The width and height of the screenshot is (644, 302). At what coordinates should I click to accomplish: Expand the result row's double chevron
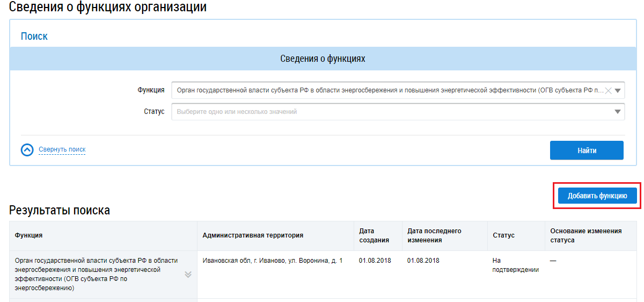click(188, 275)
